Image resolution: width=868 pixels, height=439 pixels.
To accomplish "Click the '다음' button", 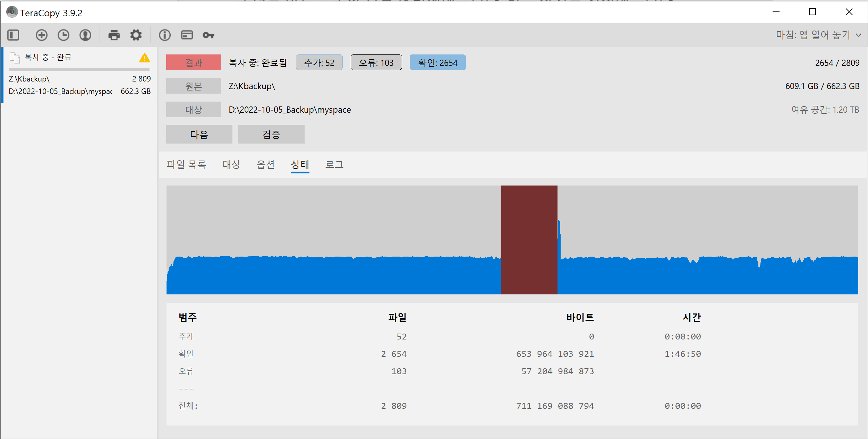I will 199,134.
